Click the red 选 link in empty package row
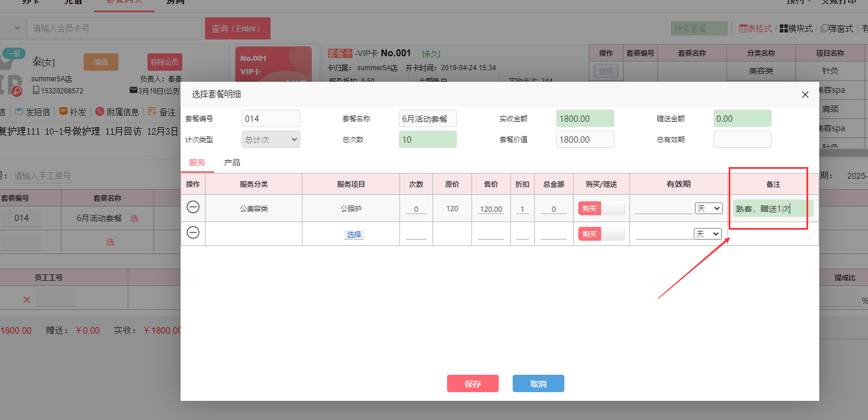The height and width of the screenshot is (420, 868). click(110, 242)
